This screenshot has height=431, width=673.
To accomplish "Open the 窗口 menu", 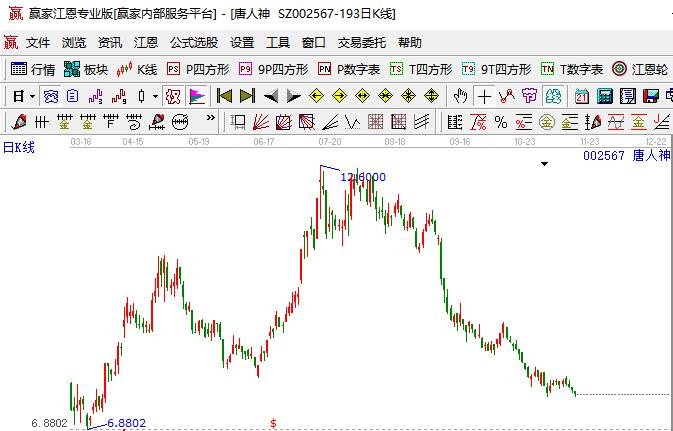I will (314, 42).
